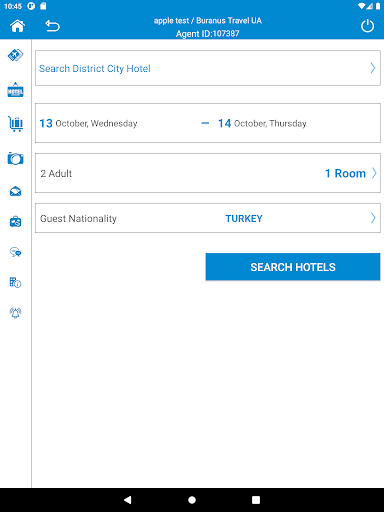
Task: Tap the Search District City Hotel field
Action: point(208,68)
